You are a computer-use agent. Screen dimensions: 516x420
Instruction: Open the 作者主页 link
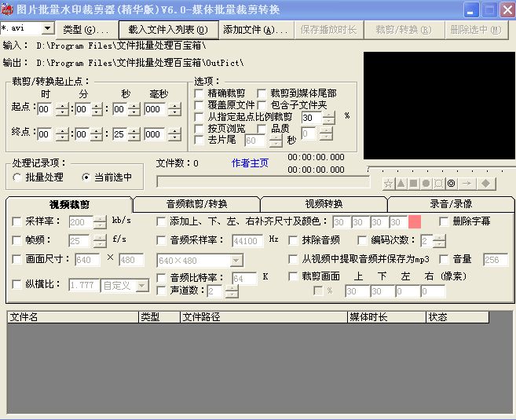click(x=250, y=163)
